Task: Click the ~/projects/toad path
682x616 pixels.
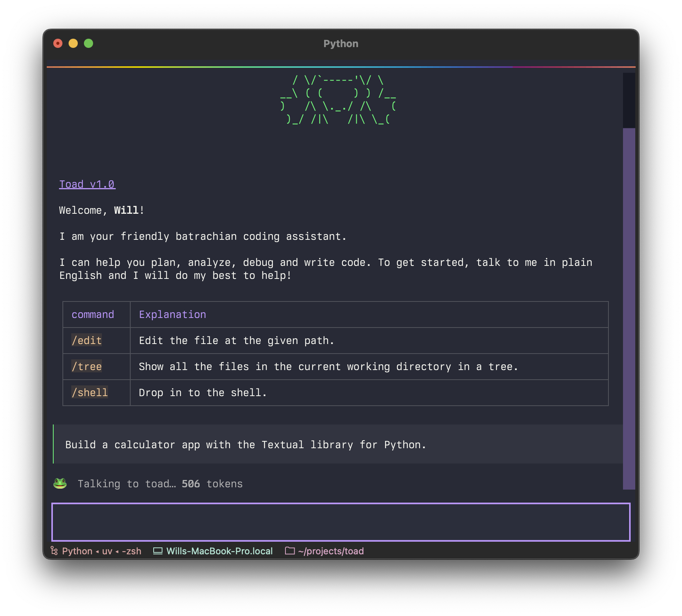Action: tap(331, 551)
